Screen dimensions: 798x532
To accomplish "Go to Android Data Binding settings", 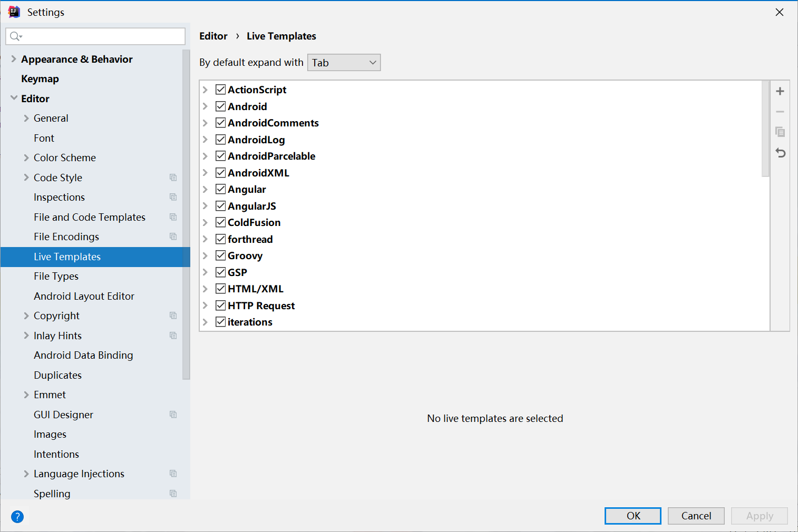I will [x=83, y=355].
